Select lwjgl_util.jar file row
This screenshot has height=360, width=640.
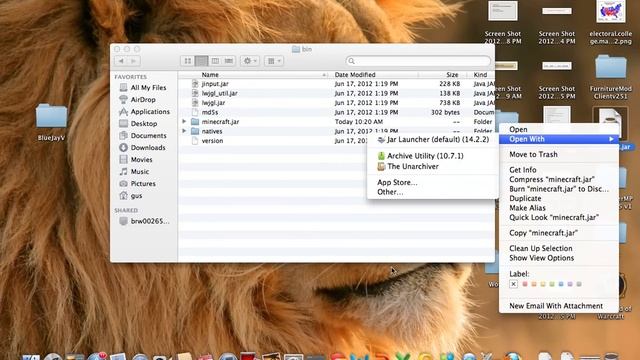(336, 93)
